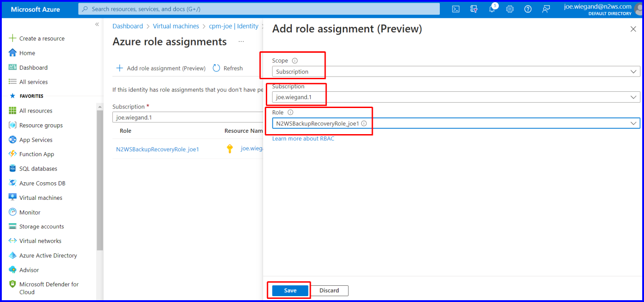This screenshot has width=644, height=302.
Task: Close the Add role assignment panel
Action: (x=633, y=29)
